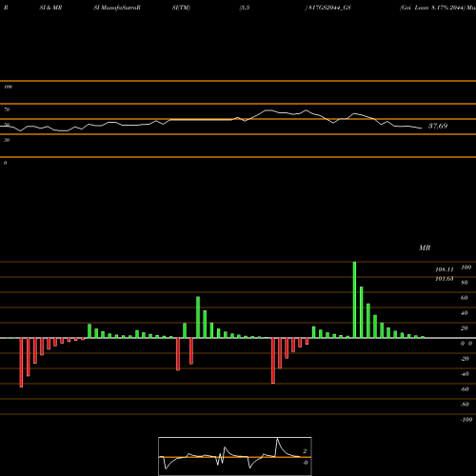Click the 30 level label on RSI axis

[x=7, y=140]
